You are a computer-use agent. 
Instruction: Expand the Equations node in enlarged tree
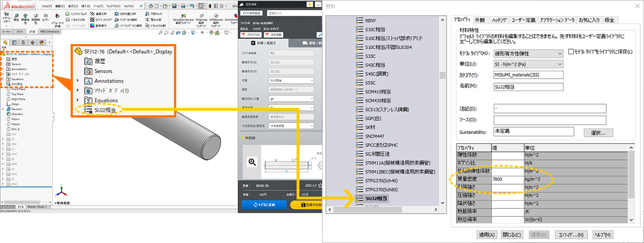(x=78, y=101)
